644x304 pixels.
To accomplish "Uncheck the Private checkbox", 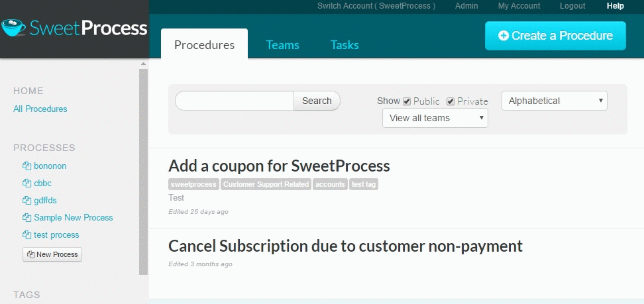I will (451, 101).
